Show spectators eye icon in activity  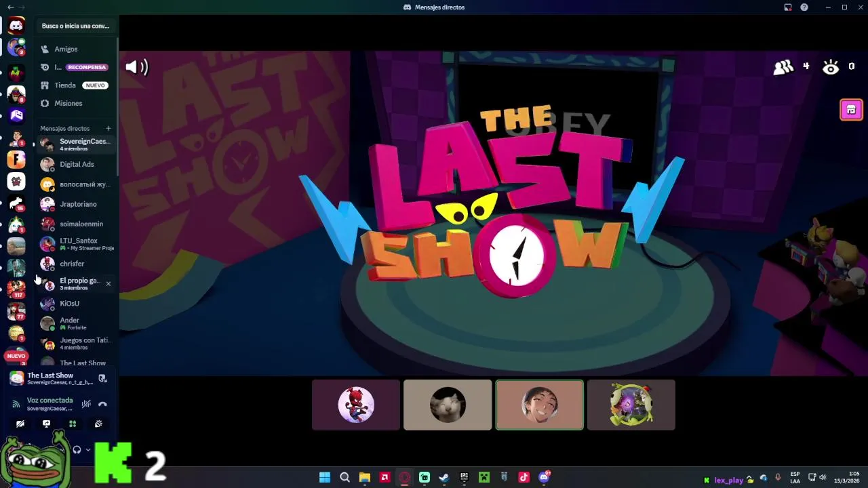pyautogui.click(x=831, y=66)
